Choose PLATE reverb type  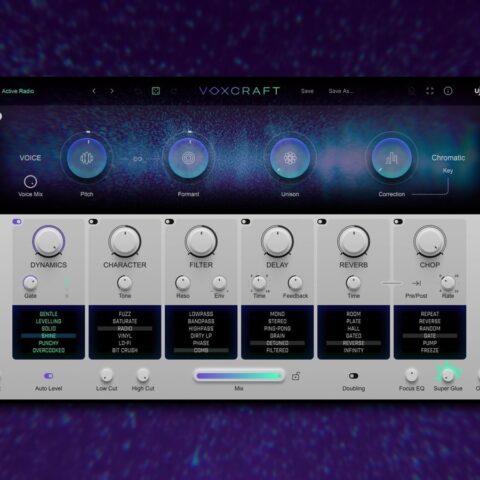(x=353, y=321)
